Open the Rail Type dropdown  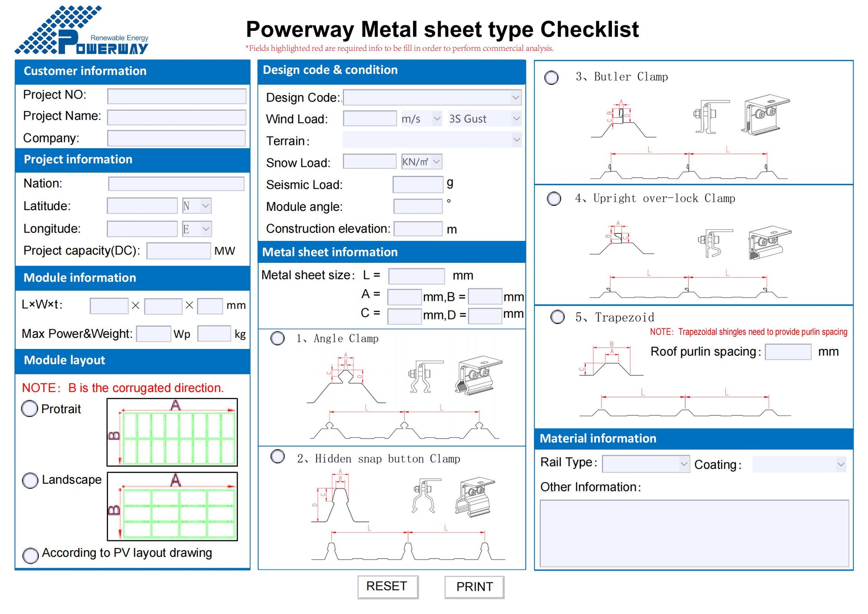click(645, 464)
